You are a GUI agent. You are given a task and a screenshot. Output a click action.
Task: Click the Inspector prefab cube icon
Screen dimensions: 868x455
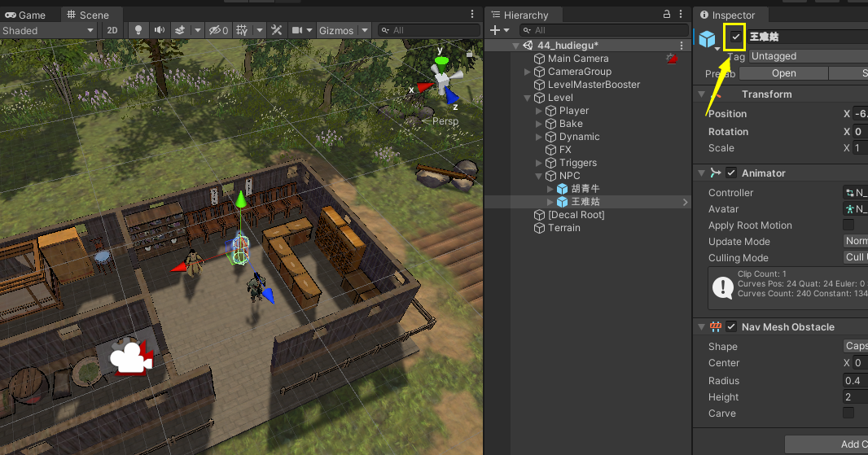707,39
